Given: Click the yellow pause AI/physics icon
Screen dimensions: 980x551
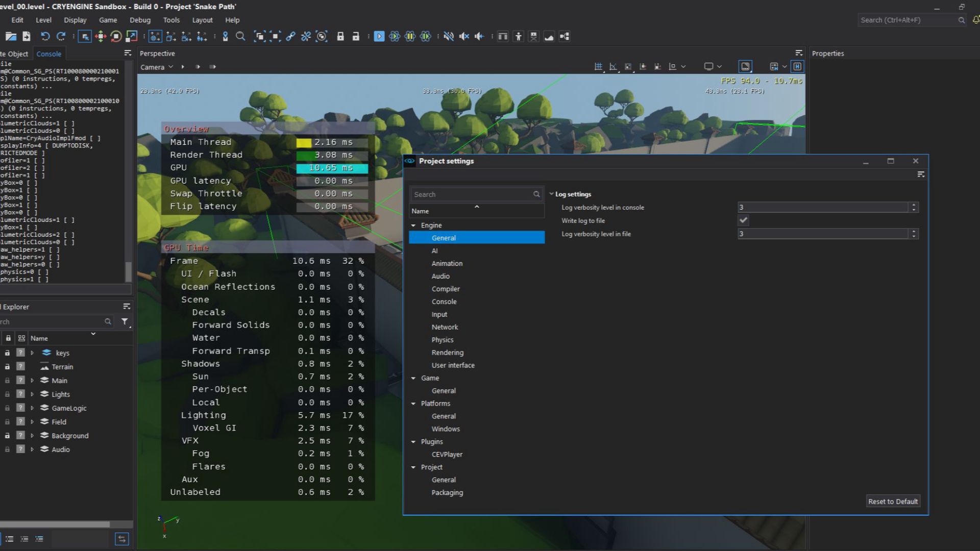Looking at the screenshot, I should tap(410, 36).
